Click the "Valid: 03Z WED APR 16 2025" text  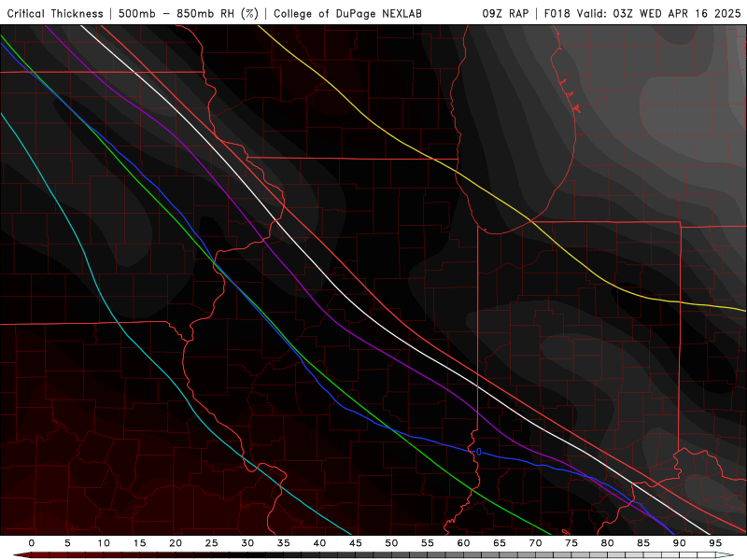tap(659, 13)
